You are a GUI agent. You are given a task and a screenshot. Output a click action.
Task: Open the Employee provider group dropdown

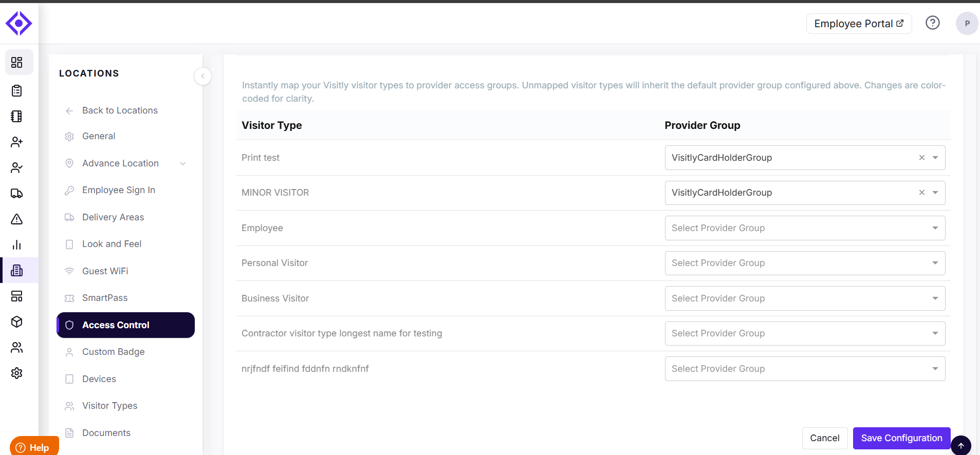(x=805, y=228)
